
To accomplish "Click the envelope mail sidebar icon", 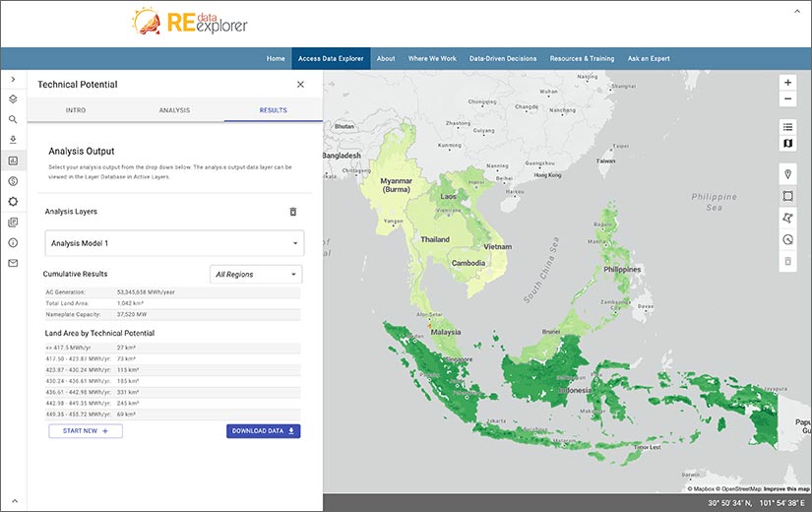I will pyautogui.click(x=13, y=263).
